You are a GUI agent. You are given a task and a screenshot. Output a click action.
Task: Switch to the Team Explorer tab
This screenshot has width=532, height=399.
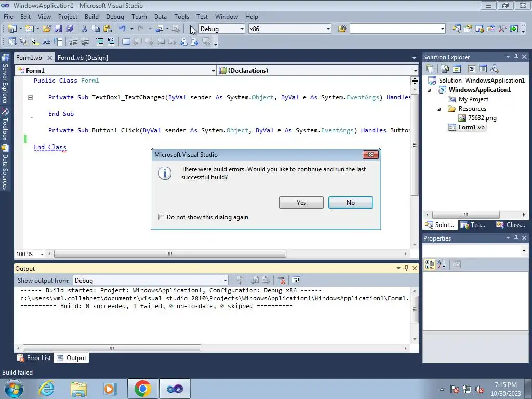tap(473, 224)
